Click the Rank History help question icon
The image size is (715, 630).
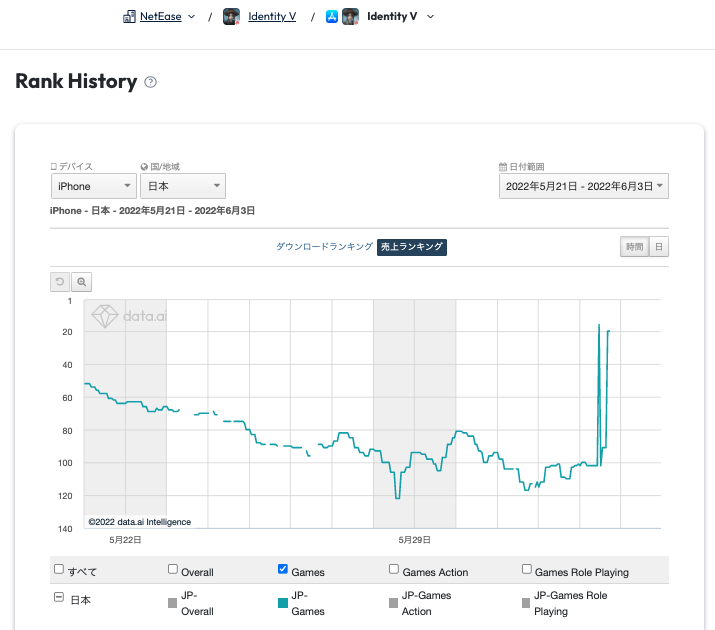click(x=150, y=82)
